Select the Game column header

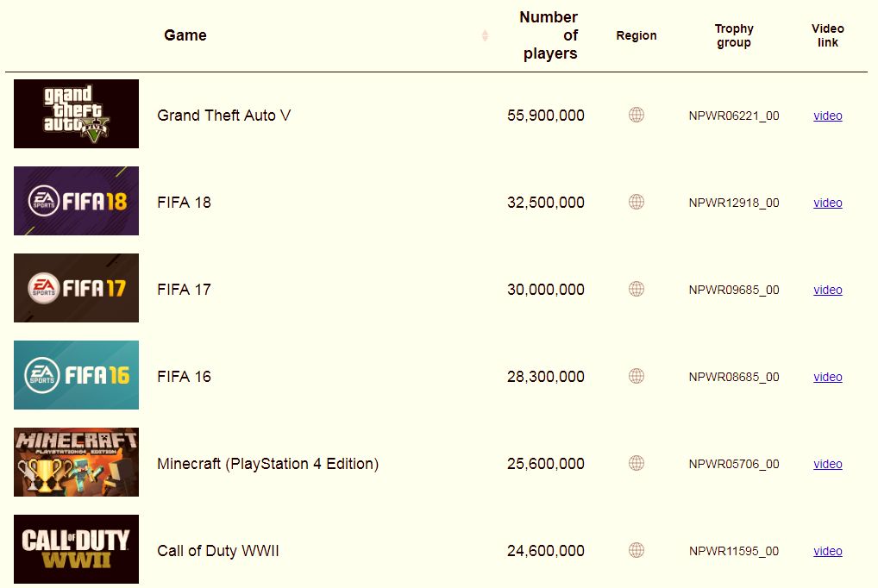pyautogui.click(x=185, y=35)
